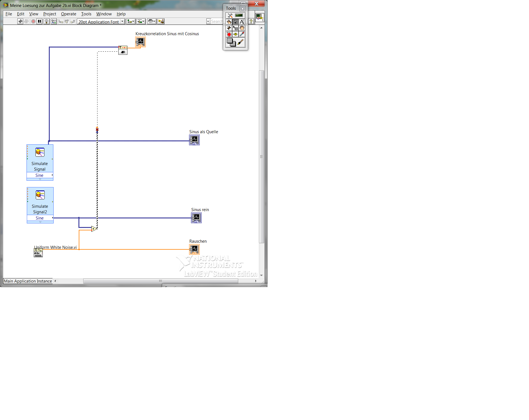Screen dimensions: 529x420
Task: Click the Rauschen graph terminal
Action: click(194, 249)
